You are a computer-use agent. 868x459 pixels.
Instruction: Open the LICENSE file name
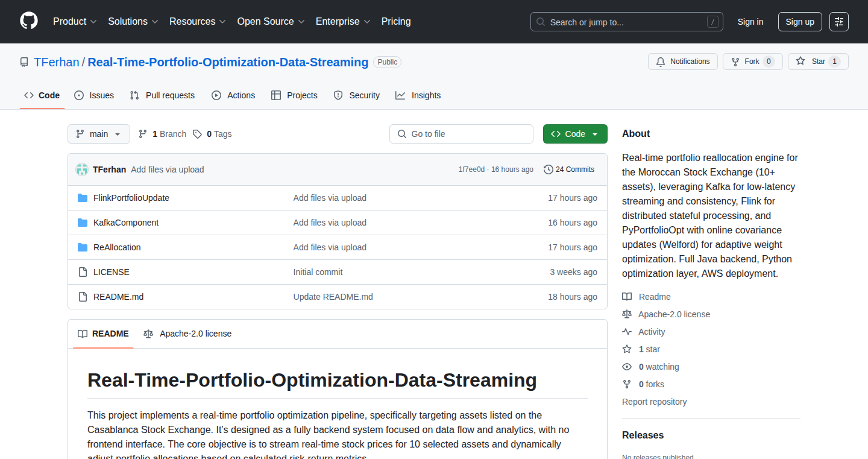pyautogui.click(x=112, y=272)
